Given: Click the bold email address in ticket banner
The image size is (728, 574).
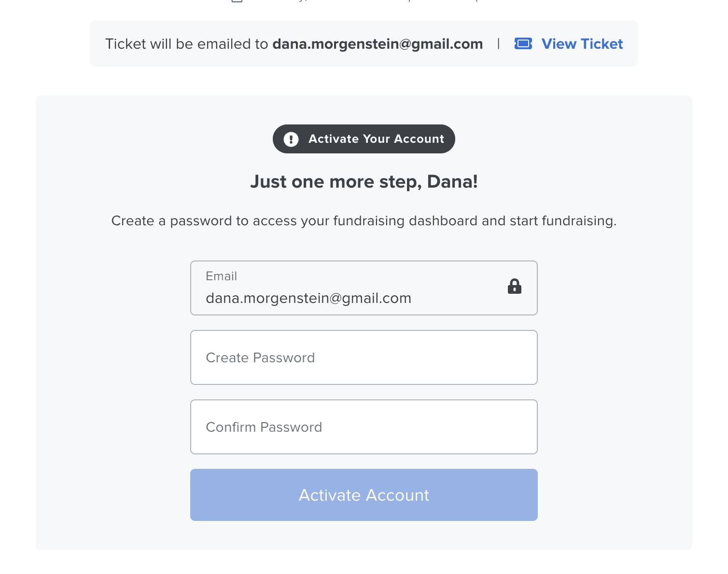Looking at the screenshot, I should tap(378, 44).
